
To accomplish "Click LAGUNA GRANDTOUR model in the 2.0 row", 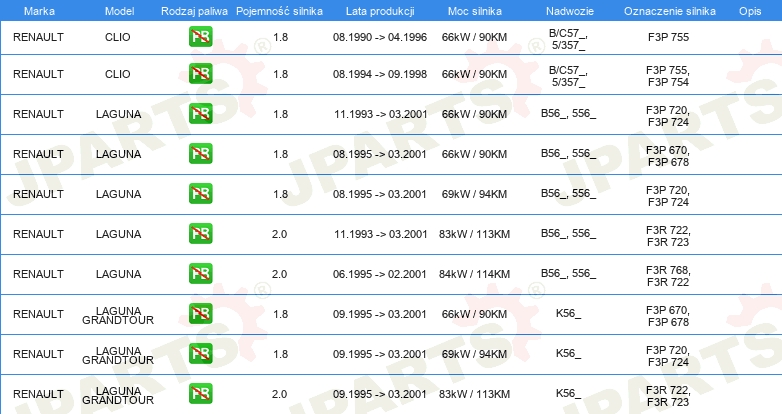I will click(x=118, y=395).
